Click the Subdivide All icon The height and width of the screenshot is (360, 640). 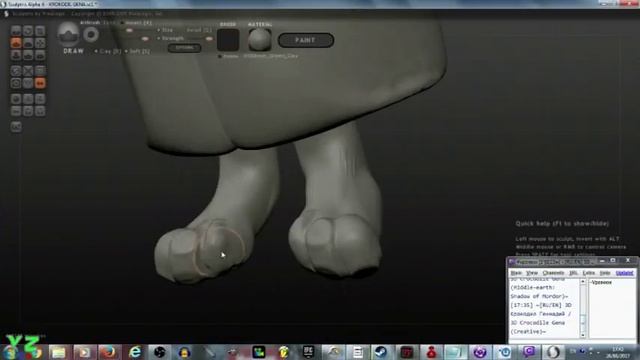(40, 71)
